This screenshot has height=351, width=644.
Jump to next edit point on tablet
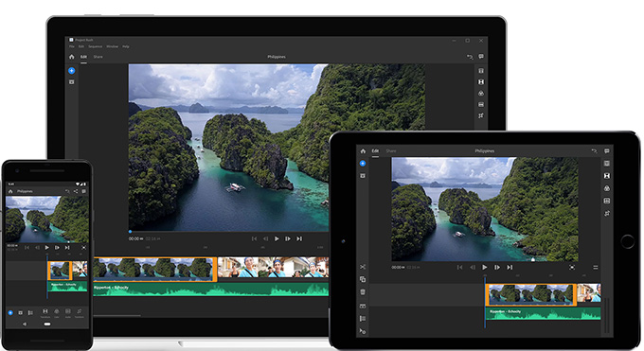[510, 267]
